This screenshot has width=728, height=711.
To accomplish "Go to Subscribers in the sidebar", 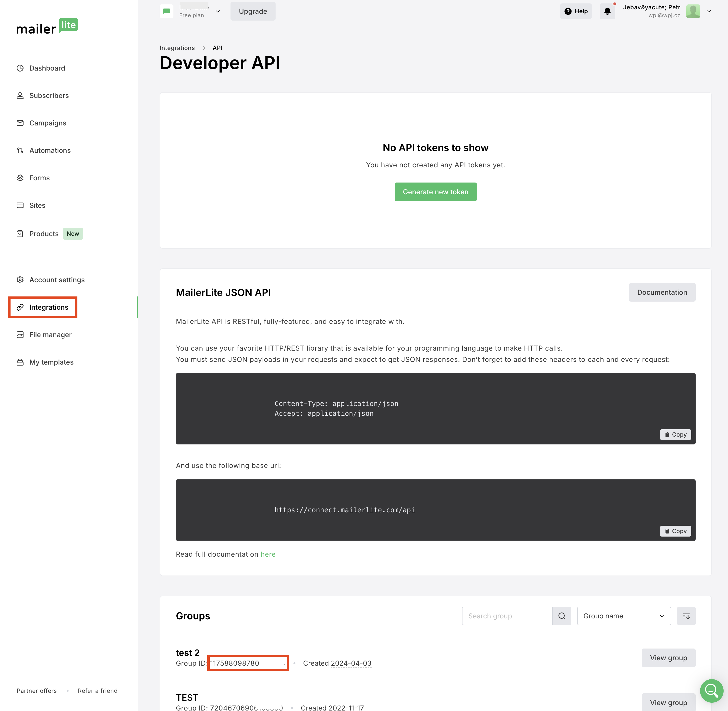I will [49, 96].
